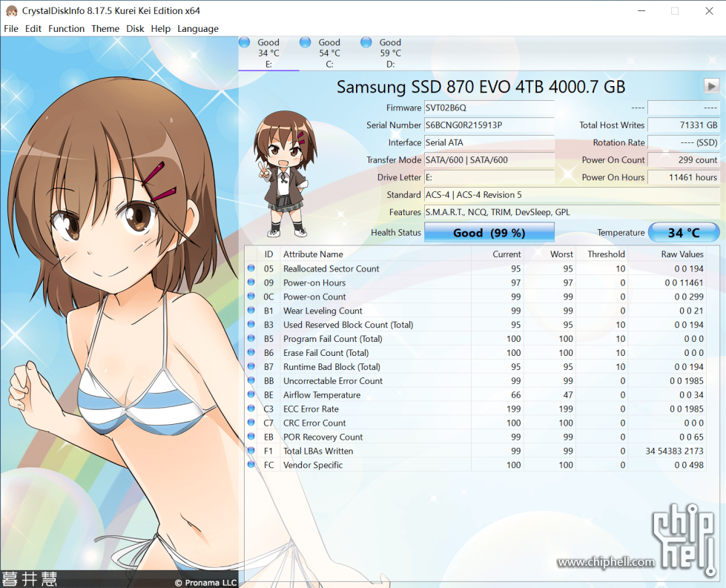Click status icon for Wear Leveling Count
The image size is (726, 588).
pos(251,310)
